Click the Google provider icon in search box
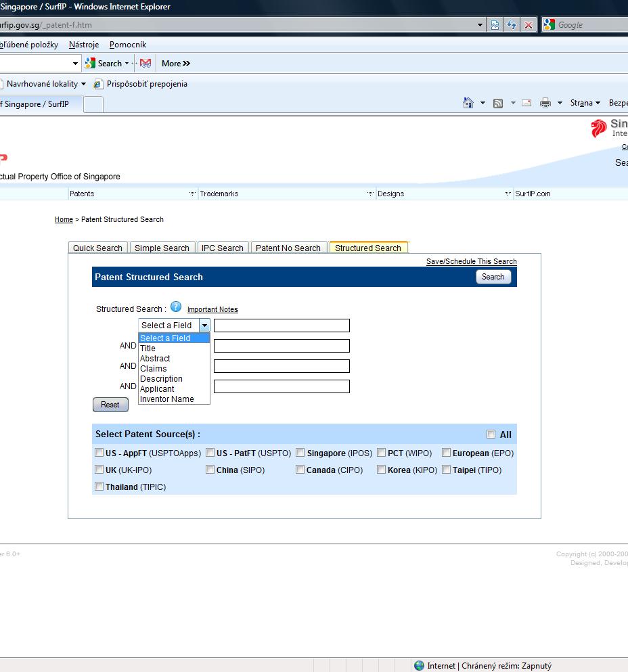Screen dimensions: 628x672 tap(549, 25)
